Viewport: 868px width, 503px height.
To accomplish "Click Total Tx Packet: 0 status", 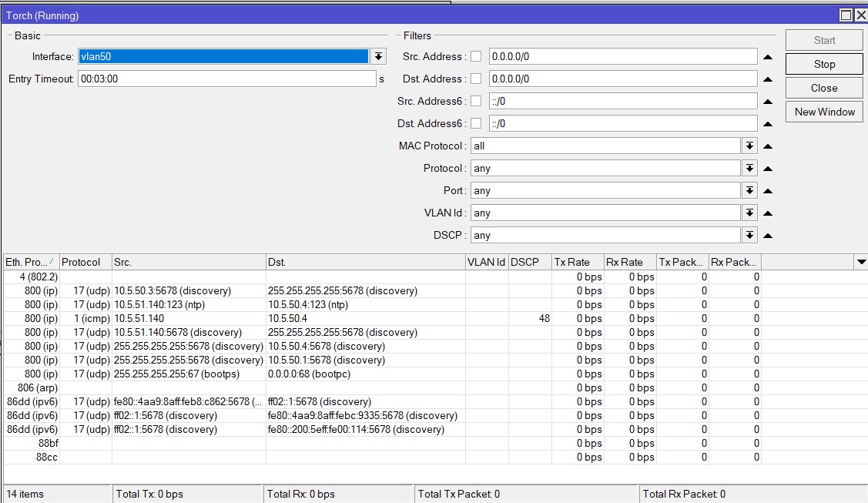I will click(459, 495).
